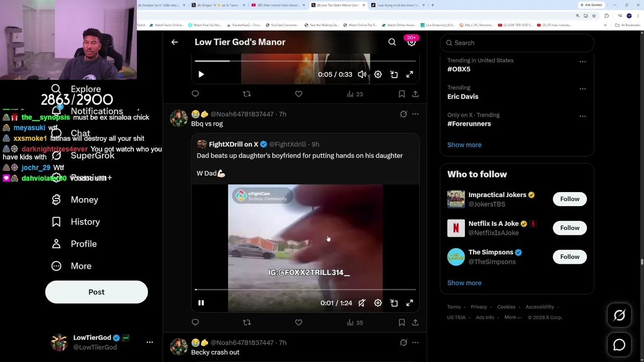644x362 pixels.
Task: Unmute the FightXDrill video
Action: pyautogui.click(x=362, y=303)
